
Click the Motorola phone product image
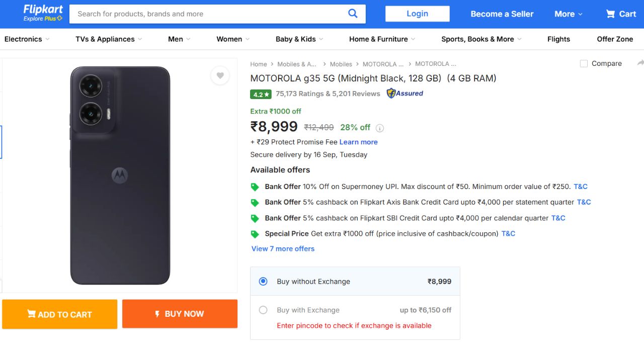tap(120, 175)
